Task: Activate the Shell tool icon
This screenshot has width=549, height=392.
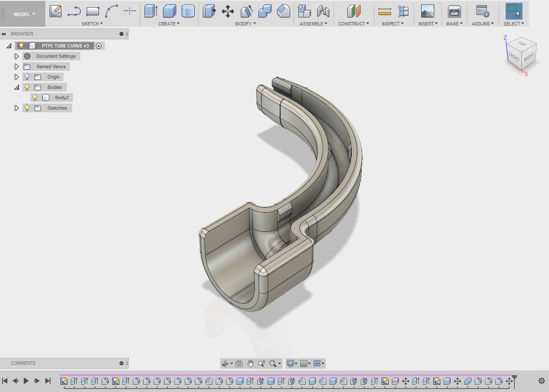Action: (x=284, y=11)
